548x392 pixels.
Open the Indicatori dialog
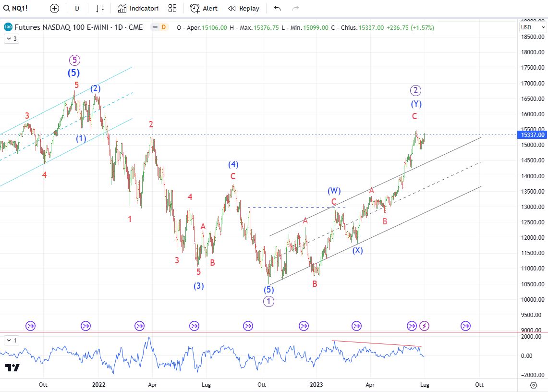coord(138,8)
